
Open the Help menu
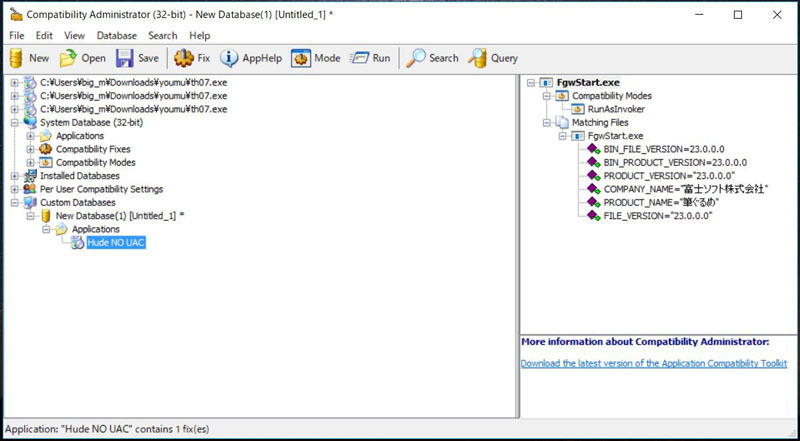coord(199,36)
